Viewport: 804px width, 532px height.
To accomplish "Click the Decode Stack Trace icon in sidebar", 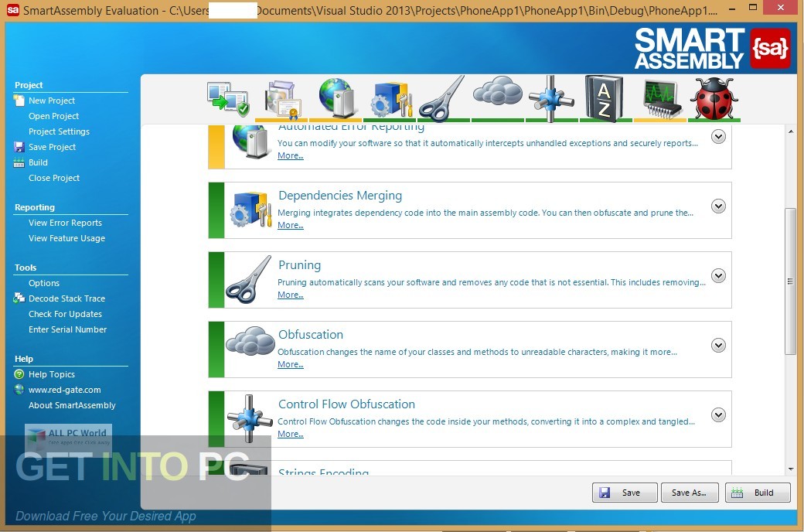I will (19, 298).
